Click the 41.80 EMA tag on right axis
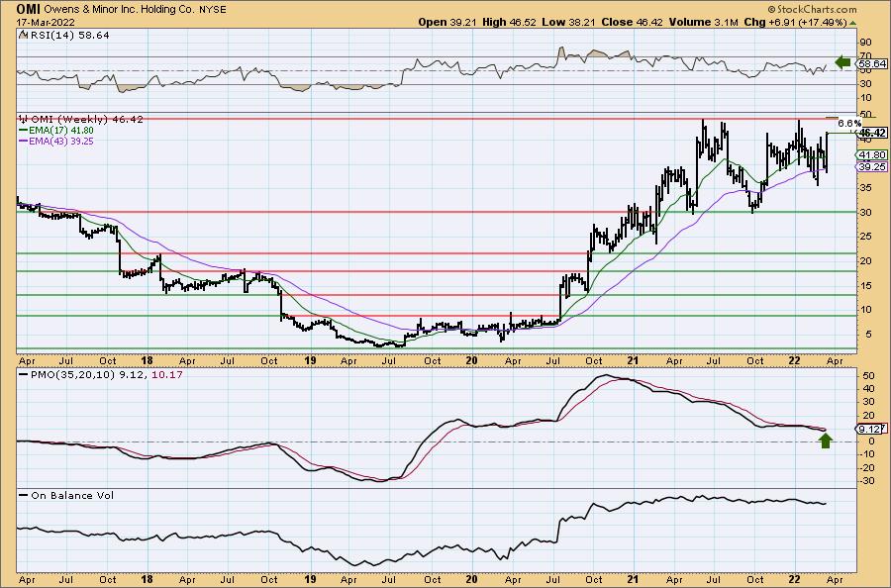Screen dimensions: 891x588 [871, 155]
